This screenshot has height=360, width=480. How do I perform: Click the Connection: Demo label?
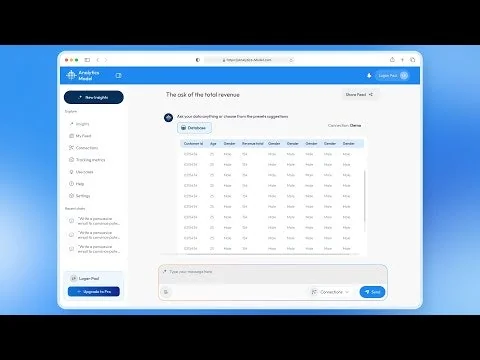344,126
